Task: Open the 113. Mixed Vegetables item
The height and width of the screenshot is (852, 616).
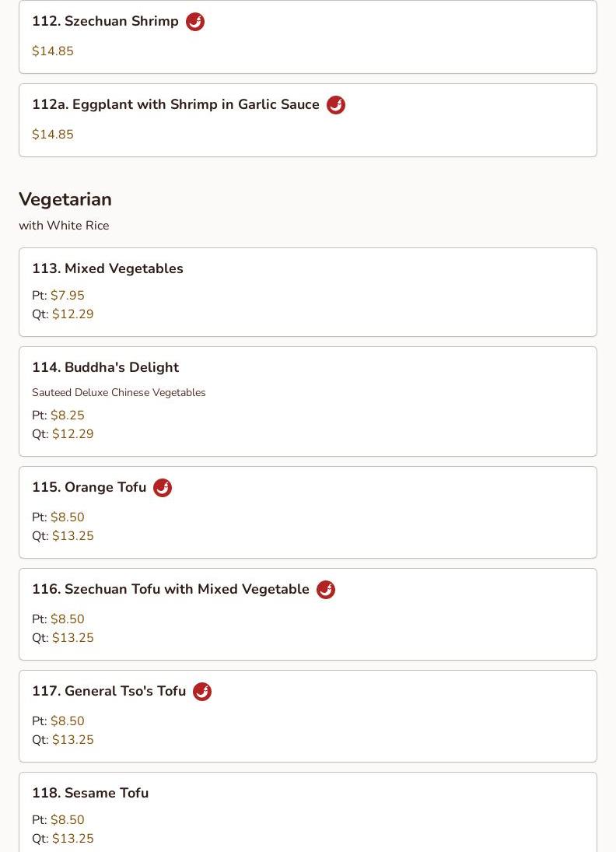Action: pyautogui.click(x=107, y=268)
